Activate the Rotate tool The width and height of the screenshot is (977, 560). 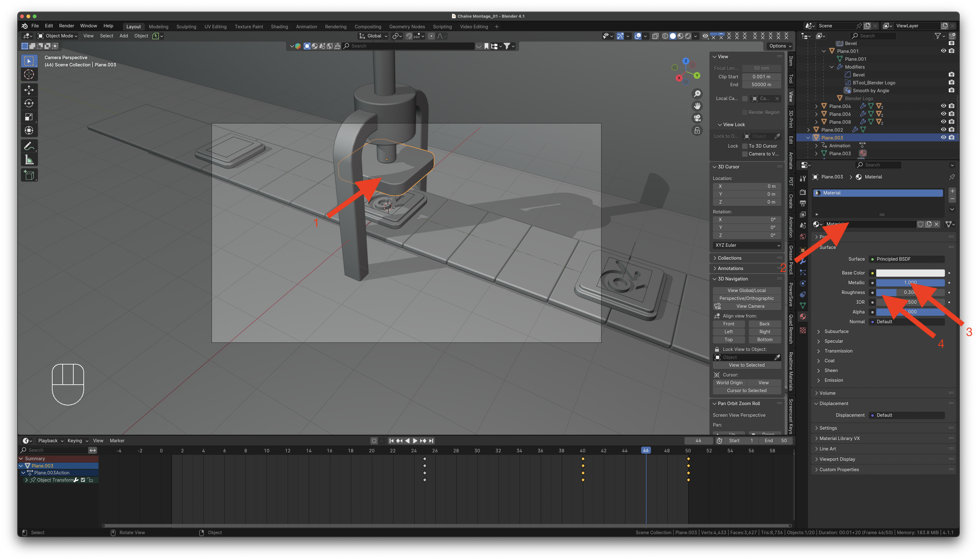click(29, 104)
